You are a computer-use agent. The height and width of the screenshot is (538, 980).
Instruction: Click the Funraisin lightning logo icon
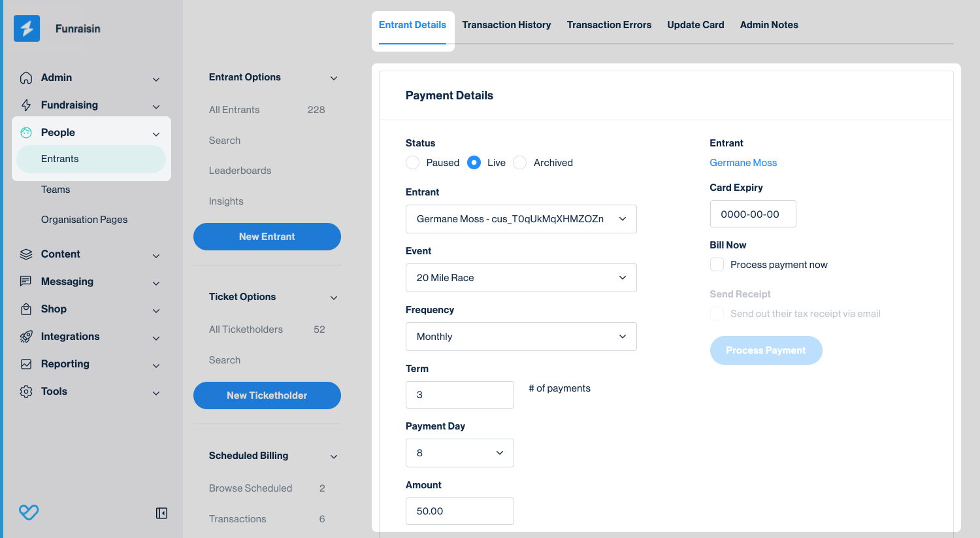click(27, 29)
